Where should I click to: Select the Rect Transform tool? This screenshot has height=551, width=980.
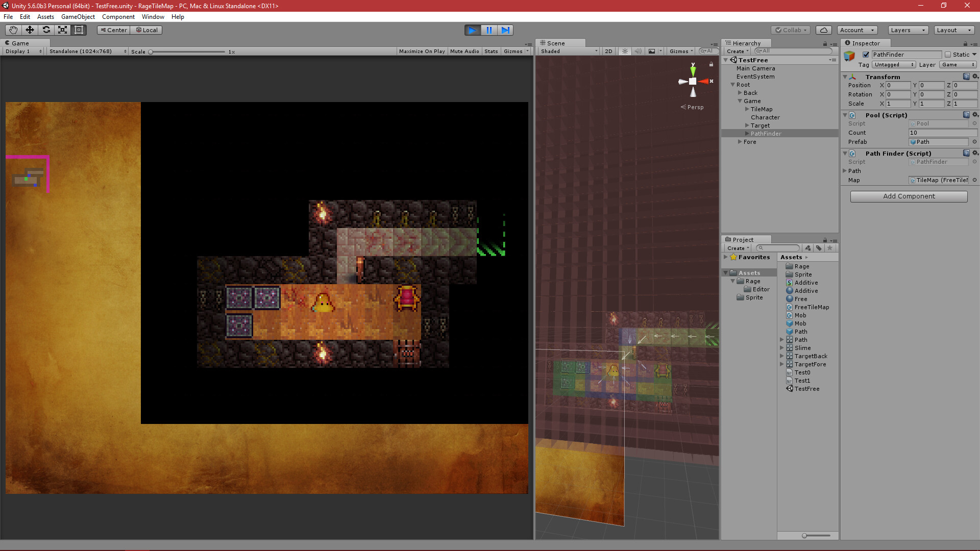[x=79, y=30]
